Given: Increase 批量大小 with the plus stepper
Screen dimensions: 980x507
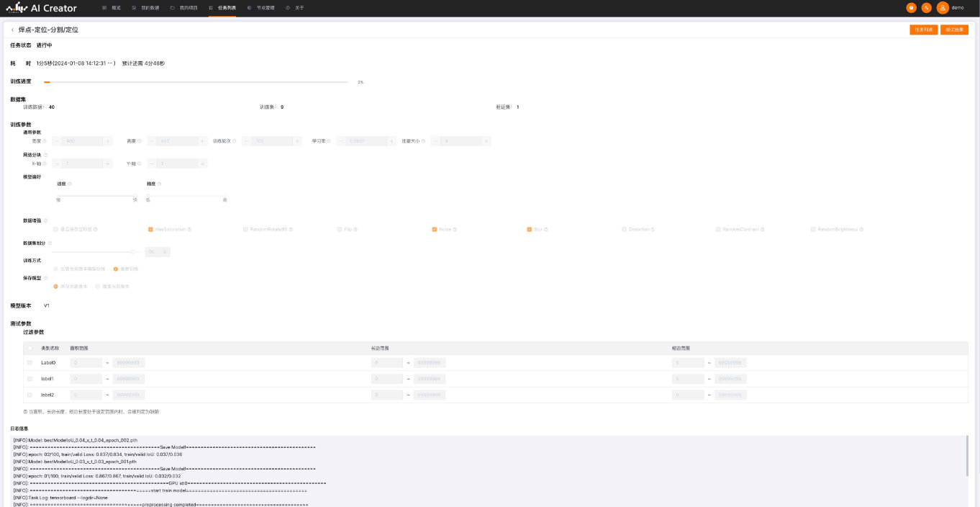Looking at the screenshot, I should (486, 141).
